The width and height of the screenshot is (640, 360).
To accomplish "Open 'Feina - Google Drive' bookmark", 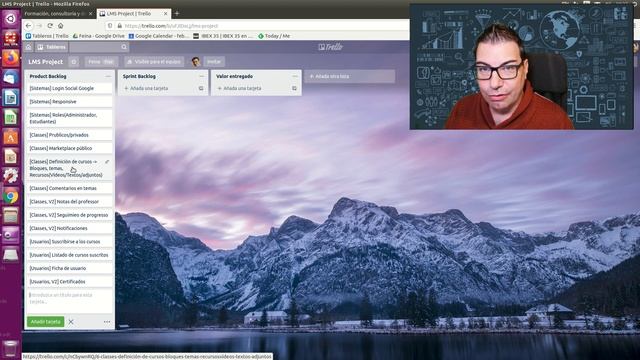I will [x=98, y=36].
